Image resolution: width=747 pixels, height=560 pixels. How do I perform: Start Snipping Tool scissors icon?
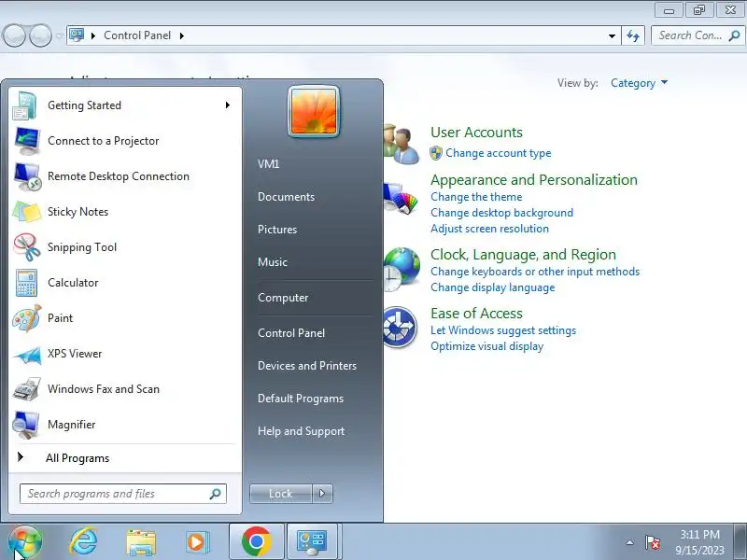coord(27,247)
